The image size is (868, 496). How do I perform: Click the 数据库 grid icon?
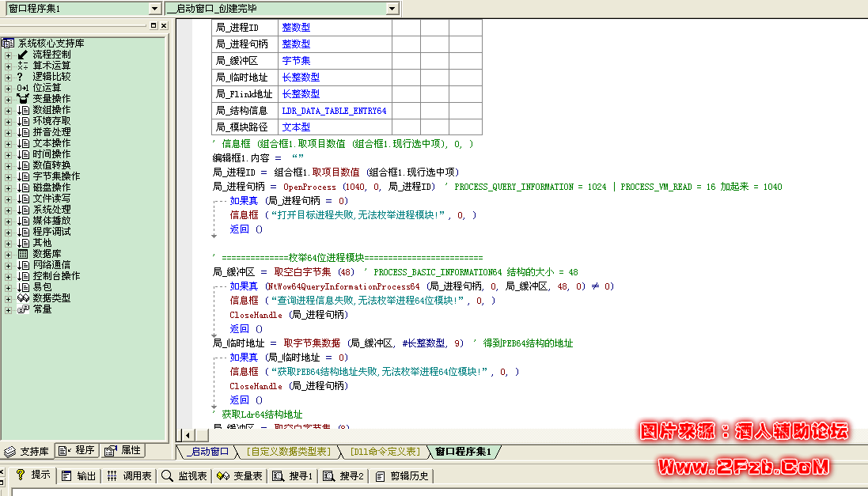pos(23,254)
